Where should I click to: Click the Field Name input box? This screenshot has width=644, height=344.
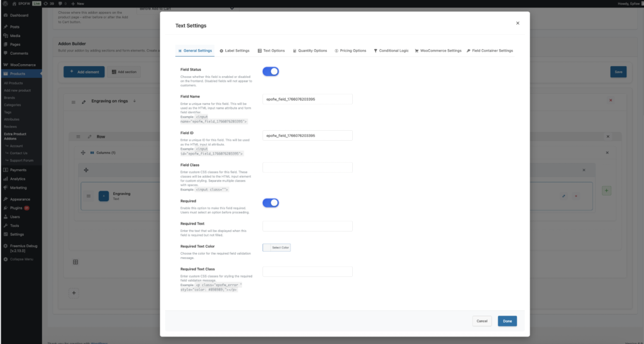point(307,99)
